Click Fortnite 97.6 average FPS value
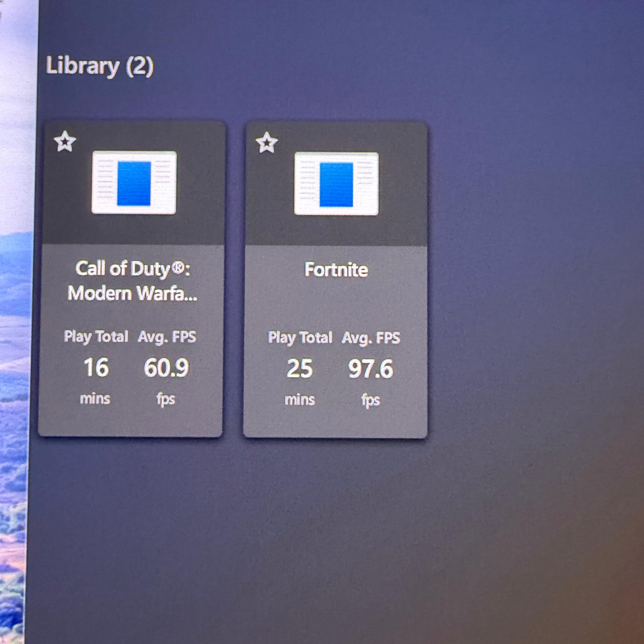This screenshot has width=644, height=644. (x=371, y=369)
